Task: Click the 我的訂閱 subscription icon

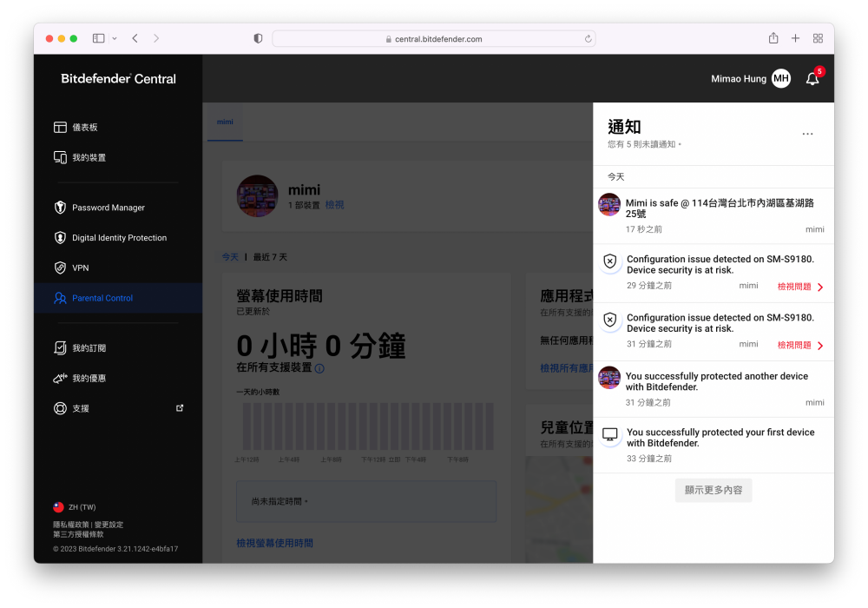Action: (60, 348)
